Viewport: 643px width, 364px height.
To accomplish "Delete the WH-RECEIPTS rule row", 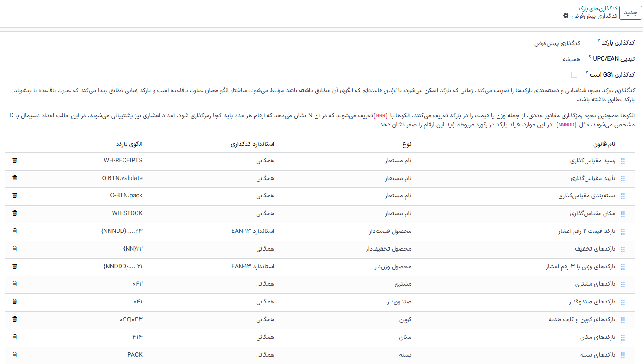I will [15, 161].
